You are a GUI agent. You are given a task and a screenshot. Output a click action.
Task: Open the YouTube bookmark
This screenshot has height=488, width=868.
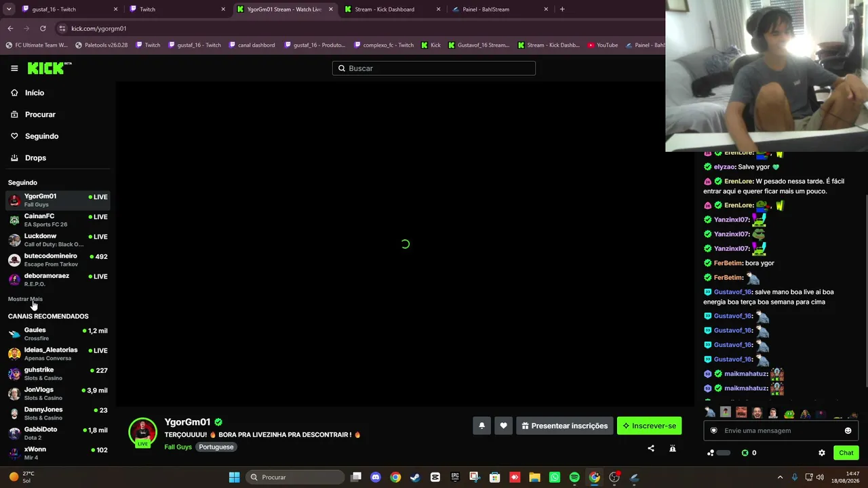coord(603,45)
